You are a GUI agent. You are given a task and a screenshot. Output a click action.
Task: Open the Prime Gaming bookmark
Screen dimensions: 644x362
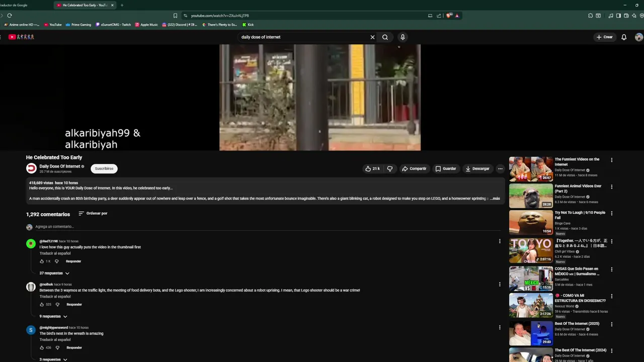(x=78, y=25)
